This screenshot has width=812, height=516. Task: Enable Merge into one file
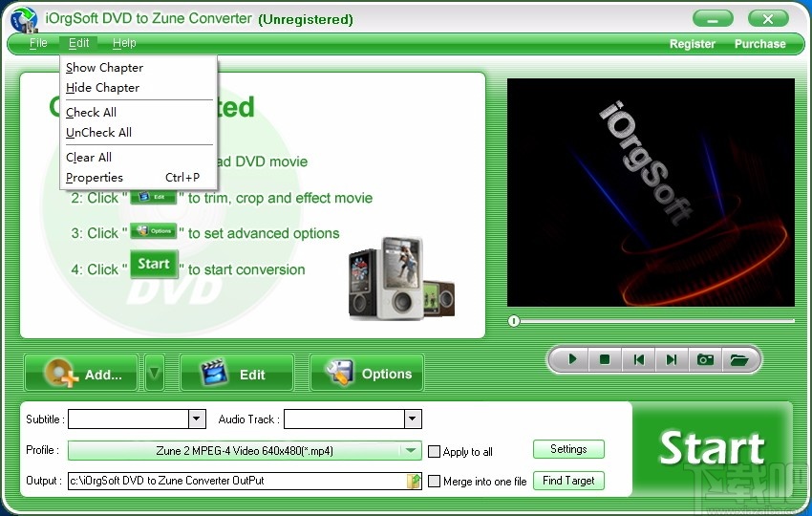tap(434, 482)
